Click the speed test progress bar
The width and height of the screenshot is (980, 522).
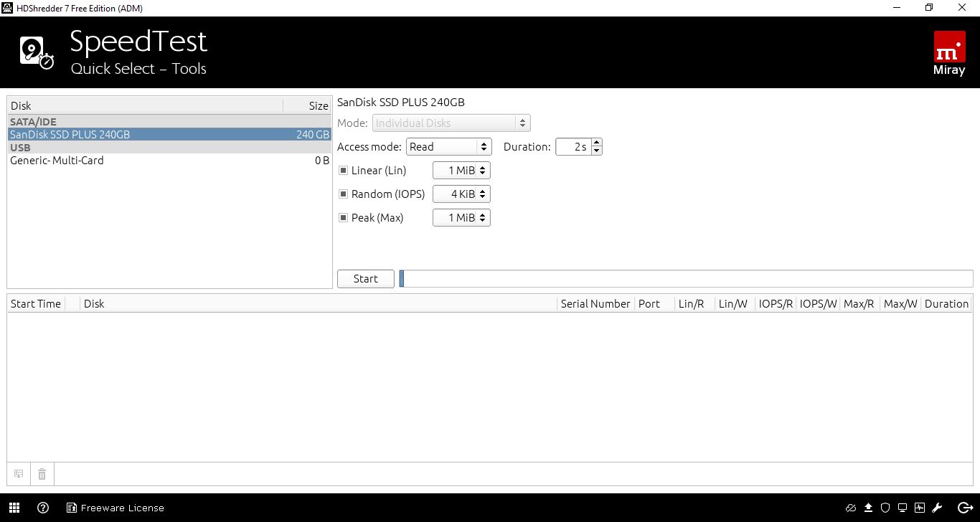click(686, 279)
